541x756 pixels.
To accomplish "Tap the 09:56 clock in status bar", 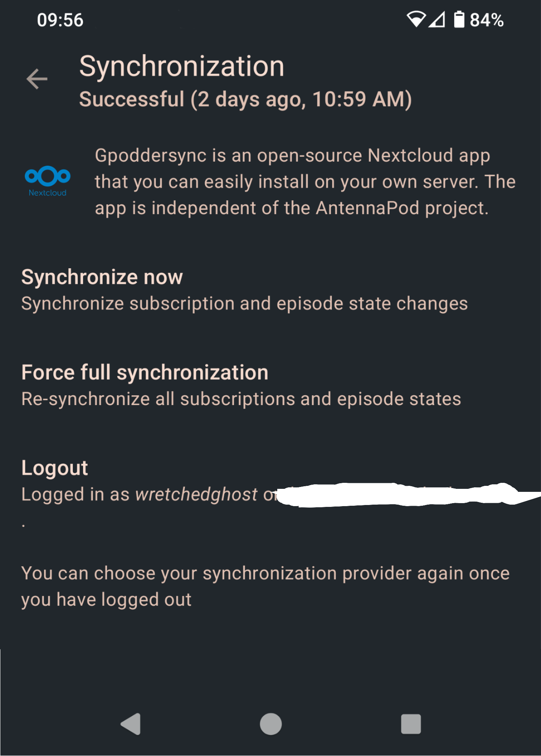I will (x=60, y=20).
